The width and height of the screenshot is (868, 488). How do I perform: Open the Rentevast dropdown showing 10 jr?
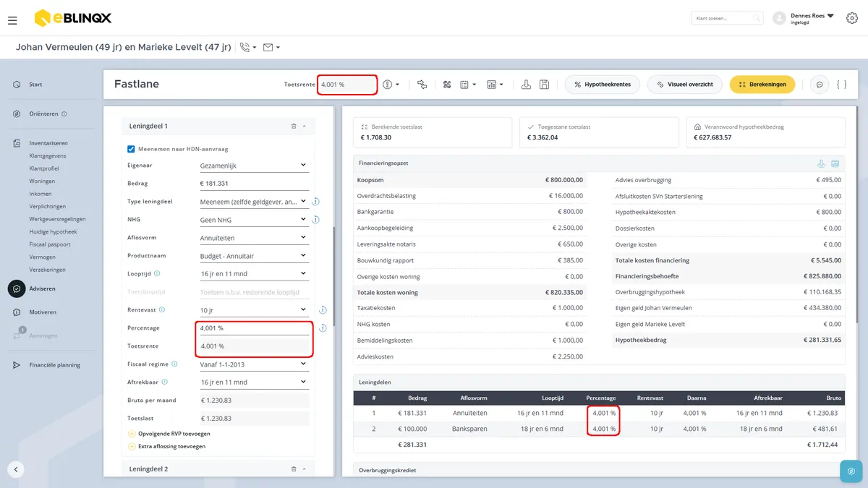254,309
